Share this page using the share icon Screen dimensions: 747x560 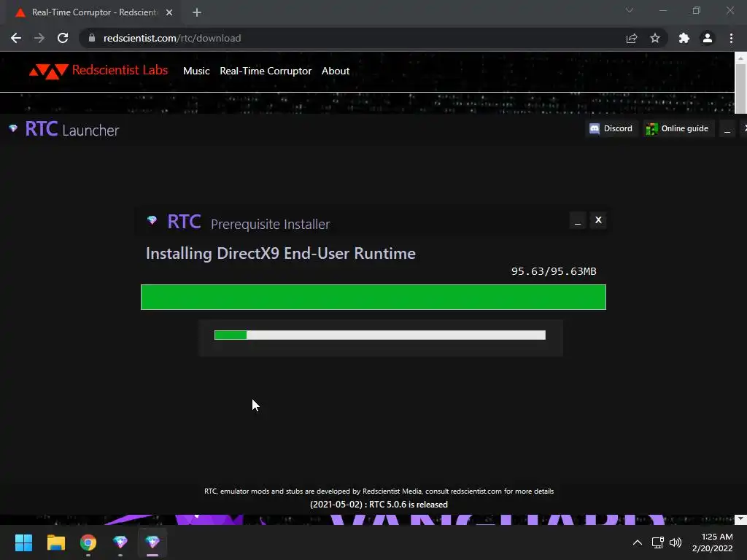[x=632, y=38]
